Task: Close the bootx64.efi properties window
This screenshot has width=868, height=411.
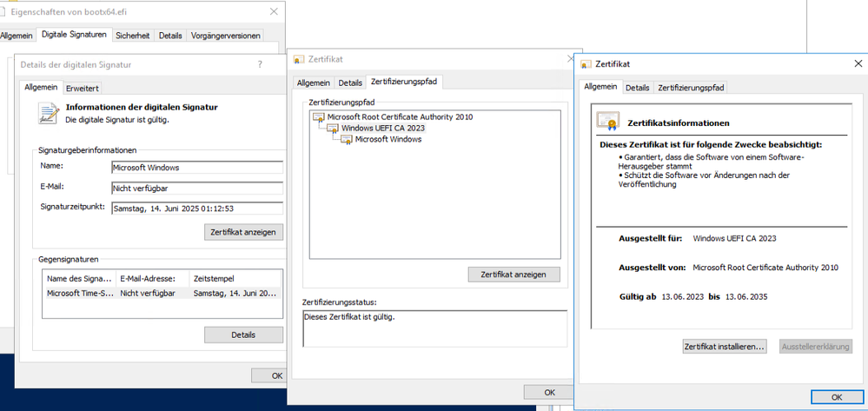Action: point(274,11)
